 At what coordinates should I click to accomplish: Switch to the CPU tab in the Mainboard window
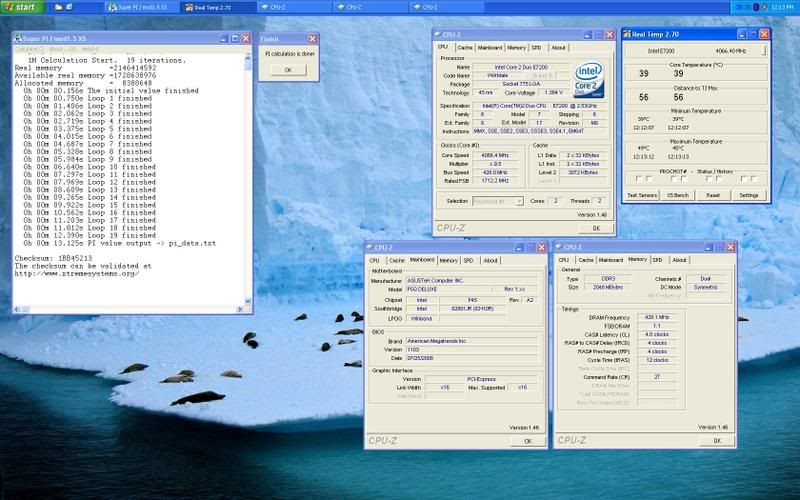click(374, 260)
